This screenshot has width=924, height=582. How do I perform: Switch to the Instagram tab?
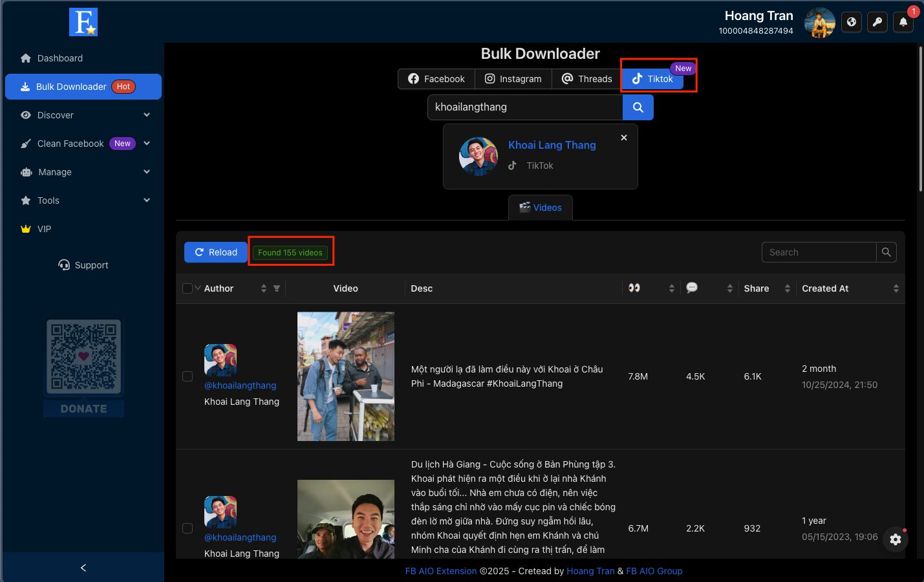(x=513, y=79)
